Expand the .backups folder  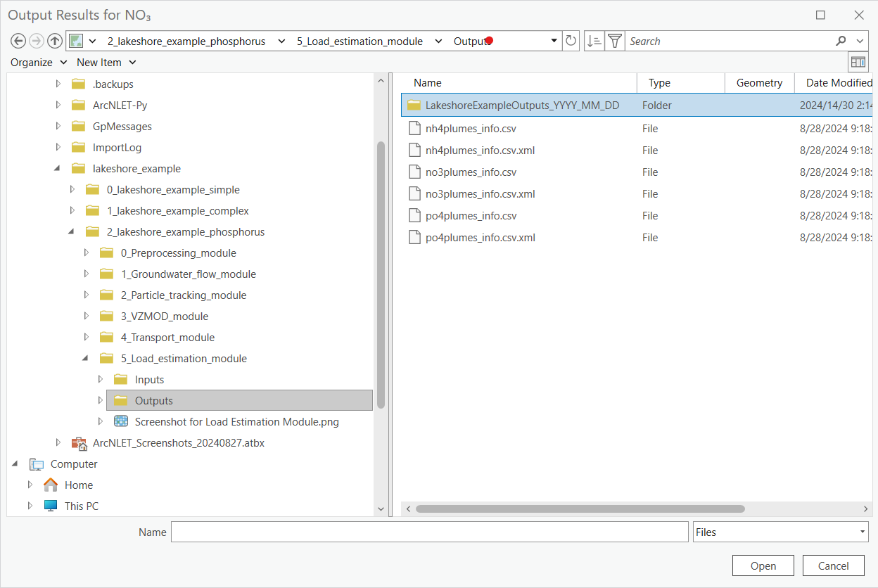(x=58, y=84)
